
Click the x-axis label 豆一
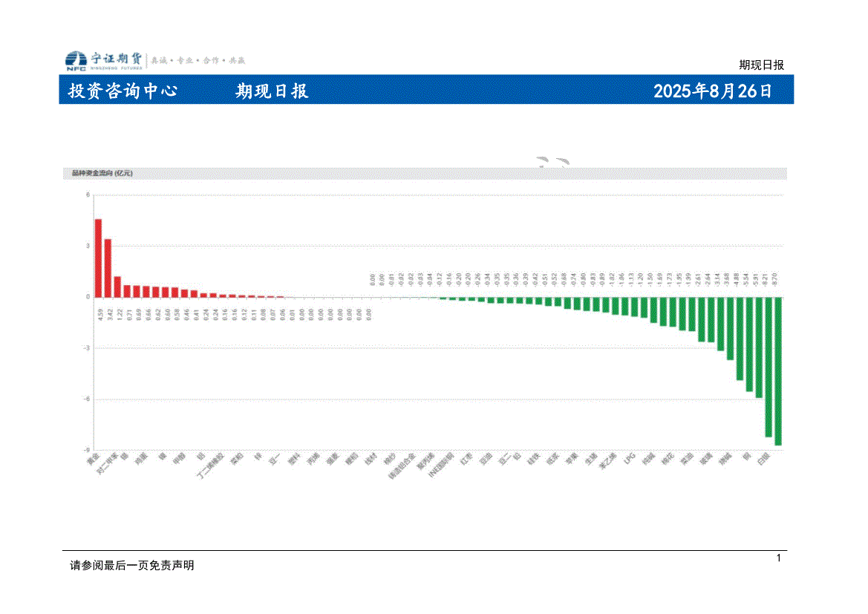pyautogui.click(x=274, y=458)
